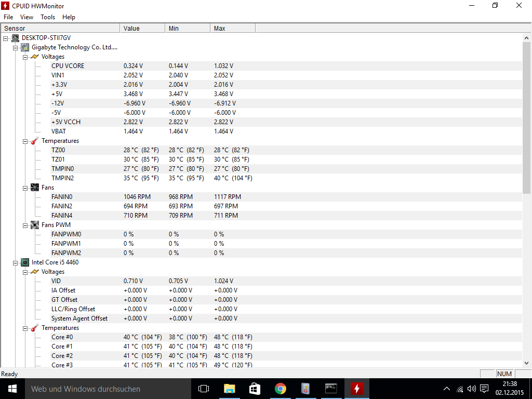
Task: Click the Sensor column header
Action: pyautogui.click(x=60, y=28)
